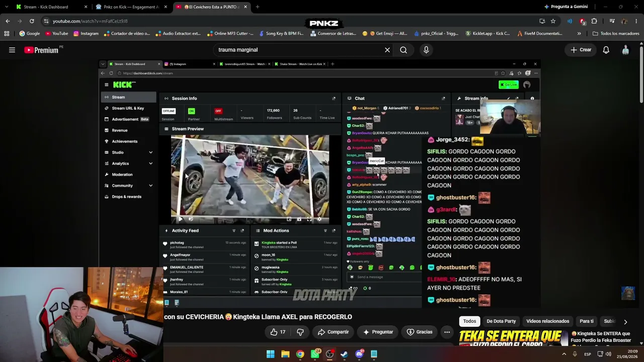Screen dimensions: 644x362
Task: Click the Gracias button
Action: click(420, 332)
